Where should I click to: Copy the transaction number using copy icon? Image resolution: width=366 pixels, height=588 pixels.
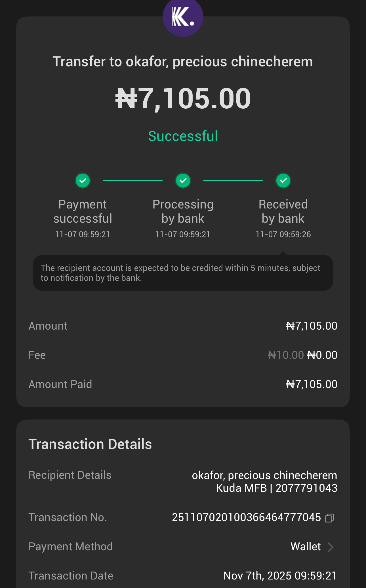click(x=329, y=518)
